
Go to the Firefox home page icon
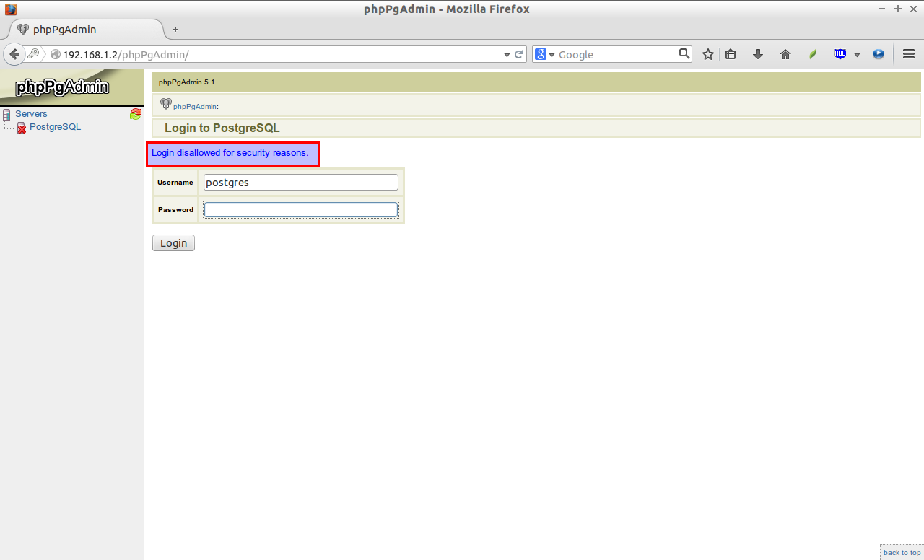785,54
